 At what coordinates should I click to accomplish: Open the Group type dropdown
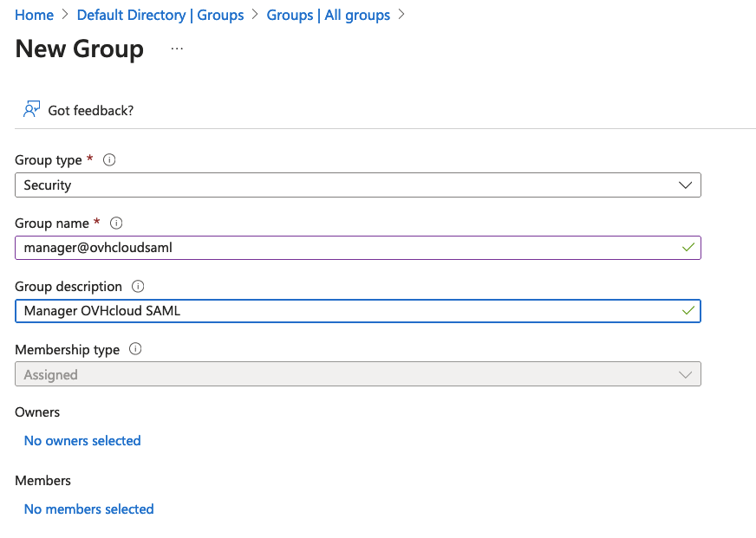tap(685, 185)
